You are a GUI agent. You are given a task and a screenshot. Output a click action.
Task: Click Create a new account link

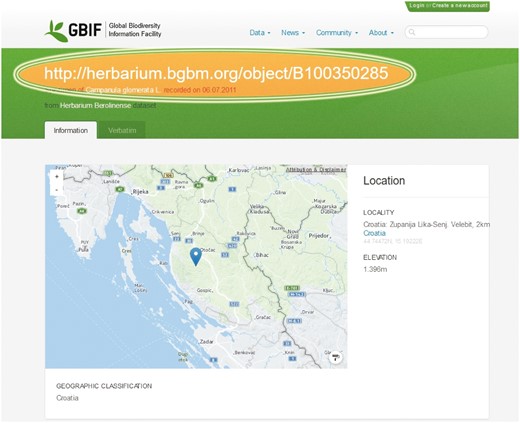click(x=460, y=5)
